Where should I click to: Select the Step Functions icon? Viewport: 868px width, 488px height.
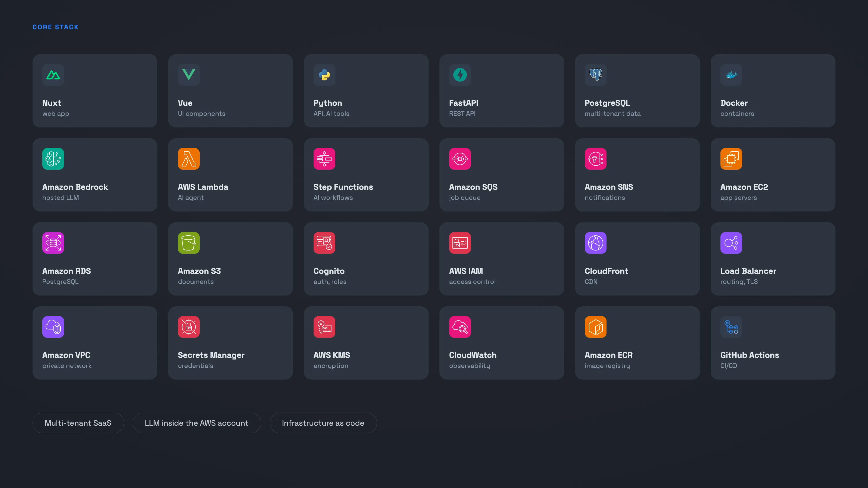(324, 159)
